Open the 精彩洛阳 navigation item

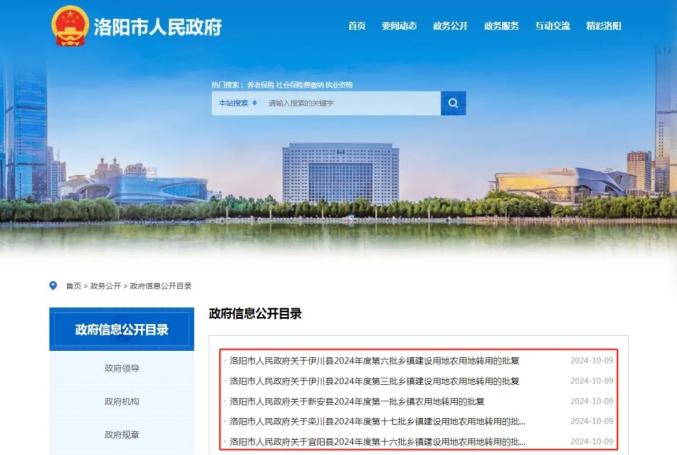(x=604, y=26)
